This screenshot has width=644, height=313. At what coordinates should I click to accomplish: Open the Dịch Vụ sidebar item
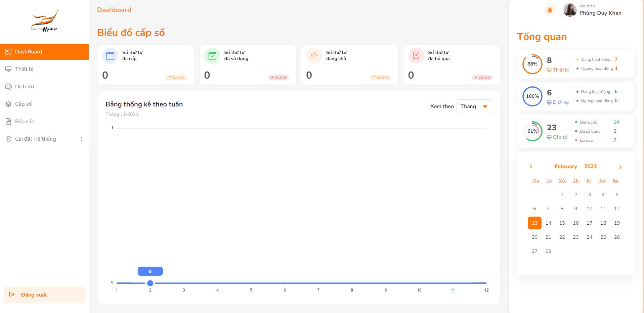coord(25,87)
